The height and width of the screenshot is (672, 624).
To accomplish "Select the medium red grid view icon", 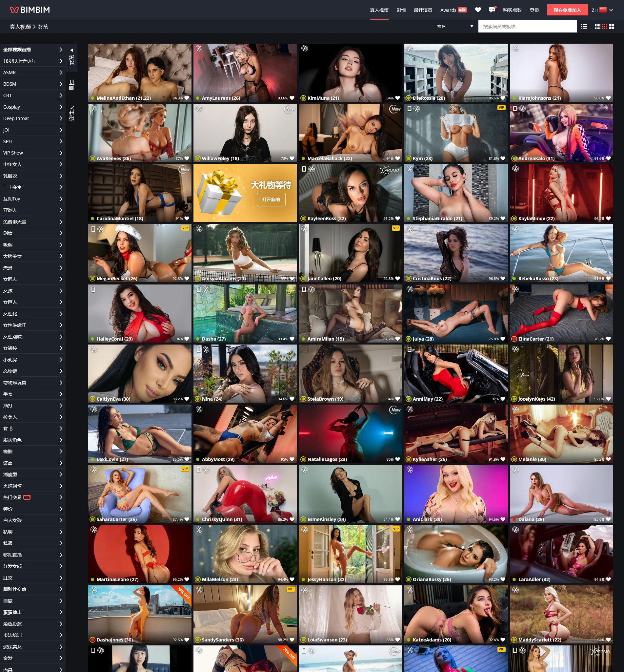I will click(604, 26).
